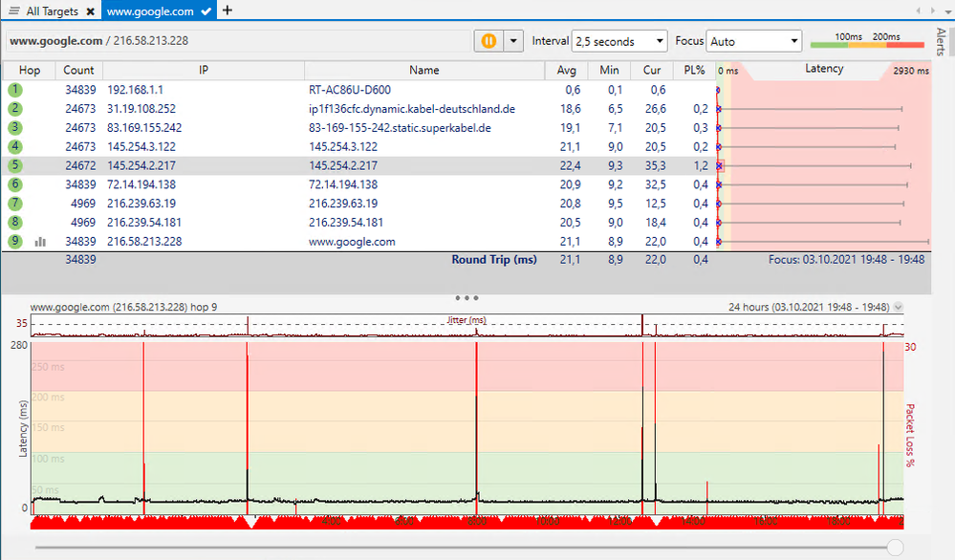Show hop 9 graph via bar chart icon
The image size is (955, 560).
pyautogui.click(x=39, y=242)
